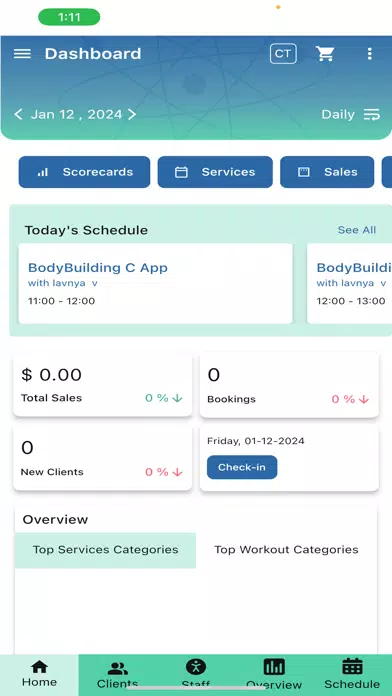Tap the 1:11 green time pill
The image size is (392, 696).
[x=69, y=17]
